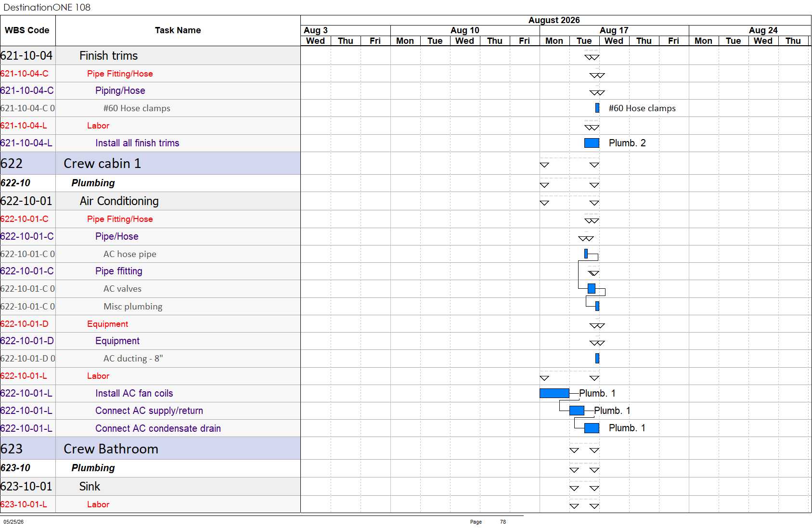Click the Air Conditioning task name
The width and height of the screenshot is (812, 528).
[x=119, y=201]
